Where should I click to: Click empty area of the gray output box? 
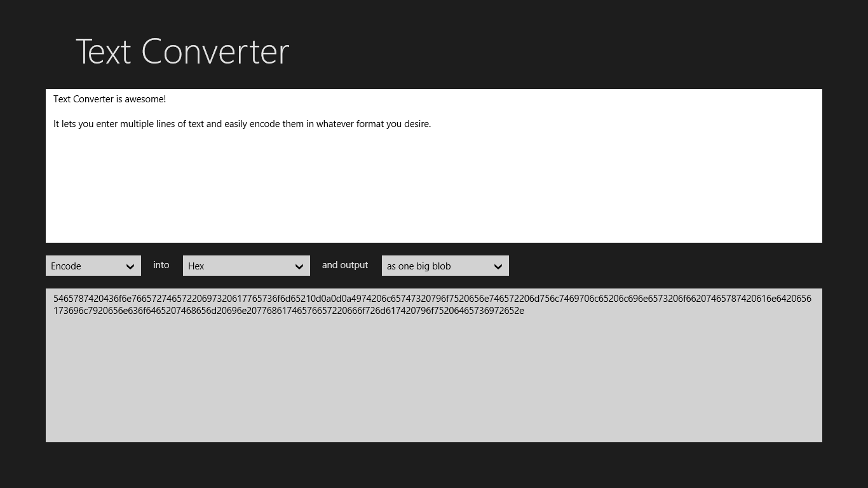click(433, 381)
